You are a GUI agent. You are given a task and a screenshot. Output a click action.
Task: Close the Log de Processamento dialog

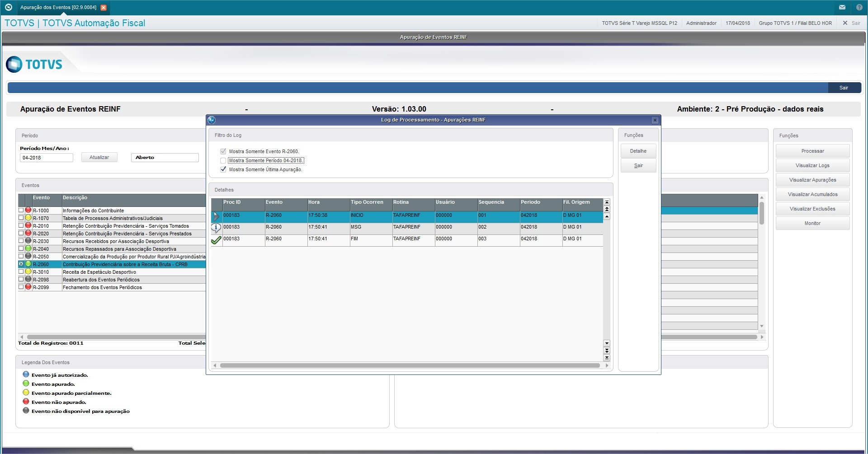655,120
